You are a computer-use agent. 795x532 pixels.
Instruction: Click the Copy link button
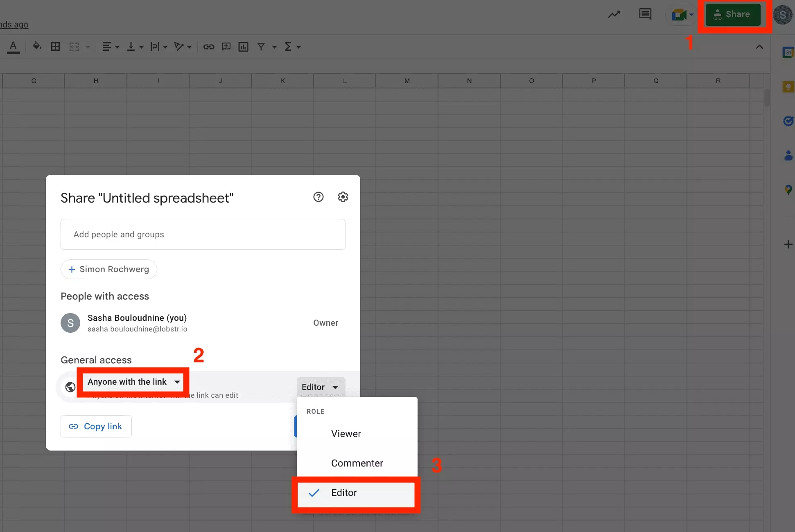pos(96,426)
